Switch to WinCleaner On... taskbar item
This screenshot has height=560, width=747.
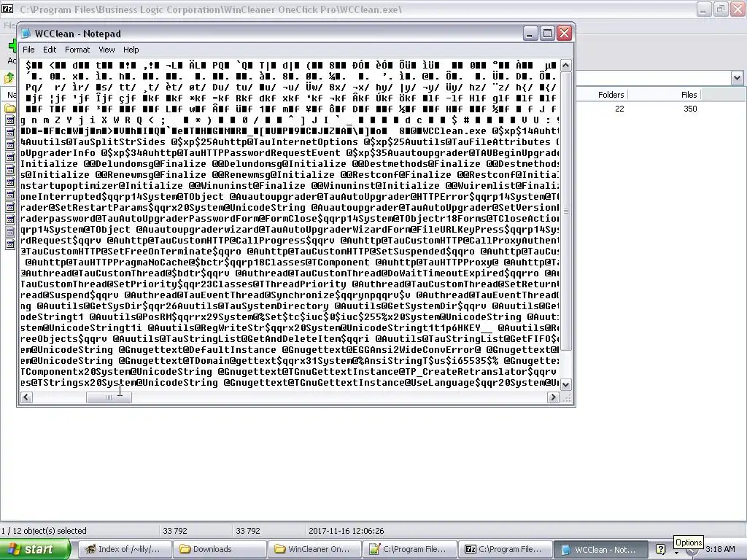pos(314,549)
